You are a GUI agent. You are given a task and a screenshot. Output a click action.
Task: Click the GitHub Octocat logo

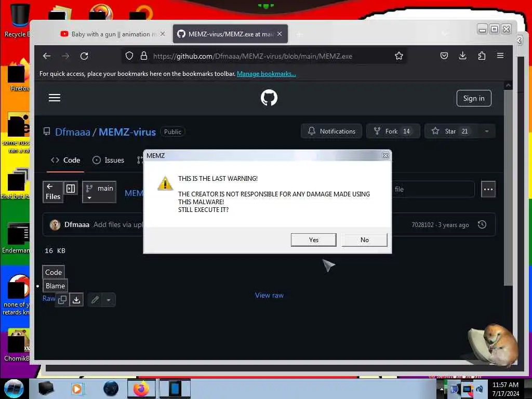tap(269, 98)
